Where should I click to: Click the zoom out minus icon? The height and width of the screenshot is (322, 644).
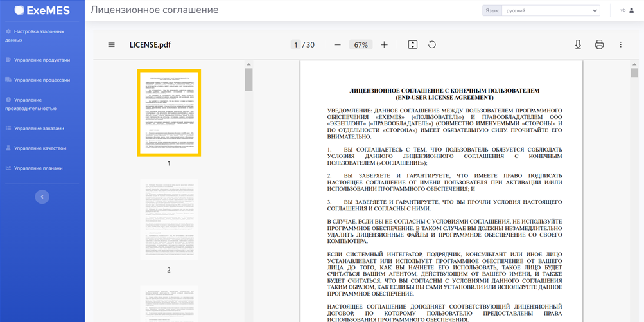337,45
